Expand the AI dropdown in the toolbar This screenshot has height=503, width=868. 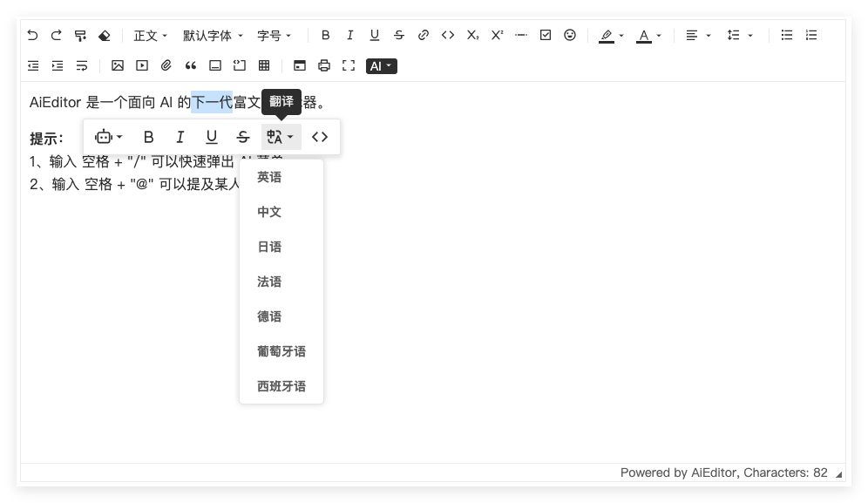[x=381, y=66]
